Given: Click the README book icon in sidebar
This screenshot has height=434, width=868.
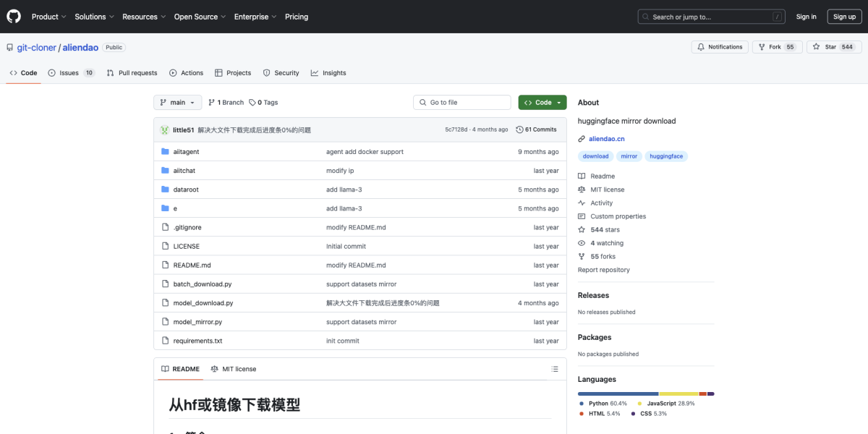Looking at the screenshot, I should tap(581, 176).
